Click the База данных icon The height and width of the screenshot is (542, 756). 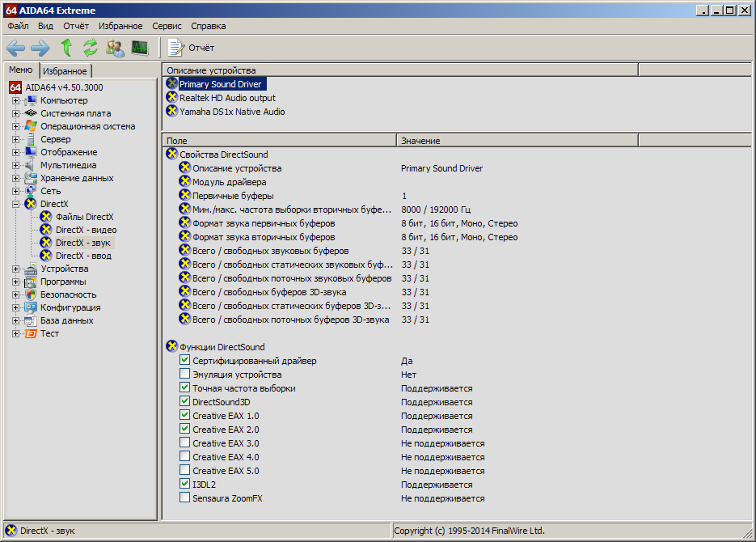31,320
